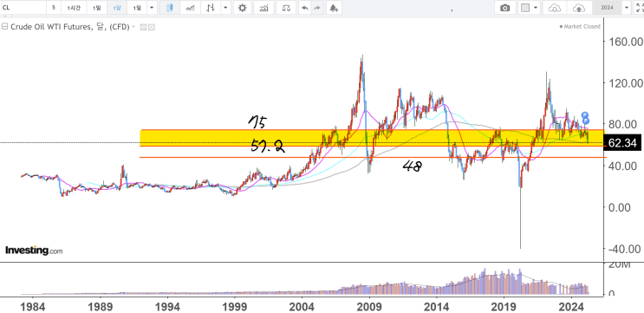The image size is (644, 313).
Task: Click the 2009 label on the time axis
Action: click(369, 306)
